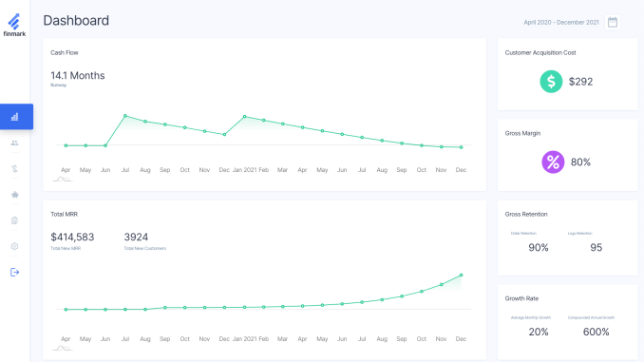Viewport: 644px width, 362px height.
Task: Open the people icon in sidebar
Action: pyautogui.click(x=15, y=143)
